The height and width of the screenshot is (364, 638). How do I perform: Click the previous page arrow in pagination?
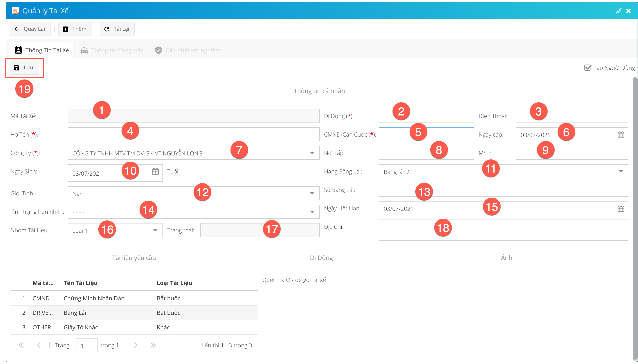point(38,345)
